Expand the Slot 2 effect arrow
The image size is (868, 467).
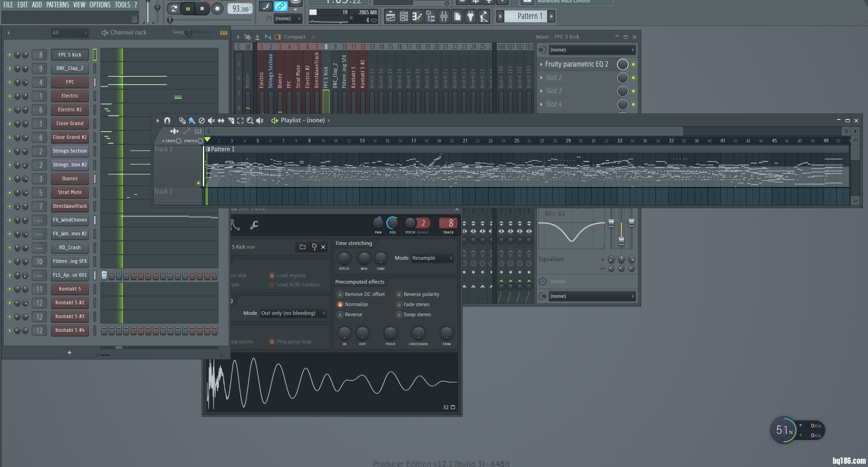pos(541,78)
